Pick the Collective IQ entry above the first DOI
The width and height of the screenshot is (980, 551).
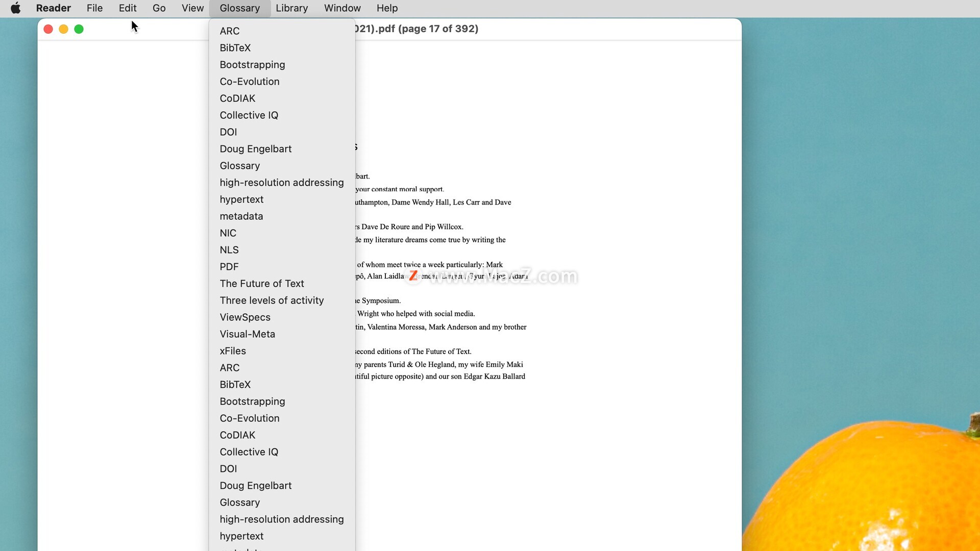(282, 115)
